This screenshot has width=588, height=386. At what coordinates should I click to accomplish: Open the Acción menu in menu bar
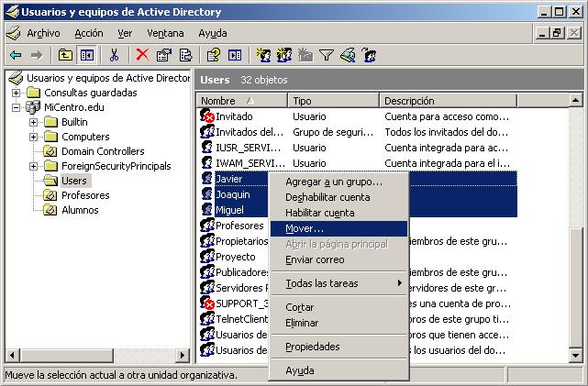pos(88,33)
